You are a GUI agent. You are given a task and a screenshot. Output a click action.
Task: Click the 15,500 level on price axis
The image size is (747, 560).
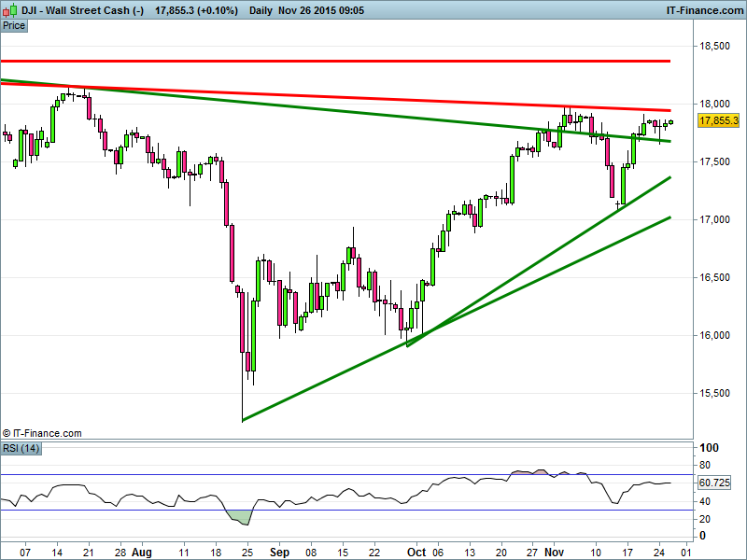click(714, 393)
